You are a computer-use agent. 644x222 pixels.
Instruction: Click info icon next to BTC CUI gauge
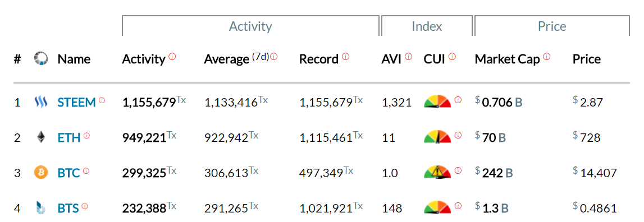tap(458, 170)
